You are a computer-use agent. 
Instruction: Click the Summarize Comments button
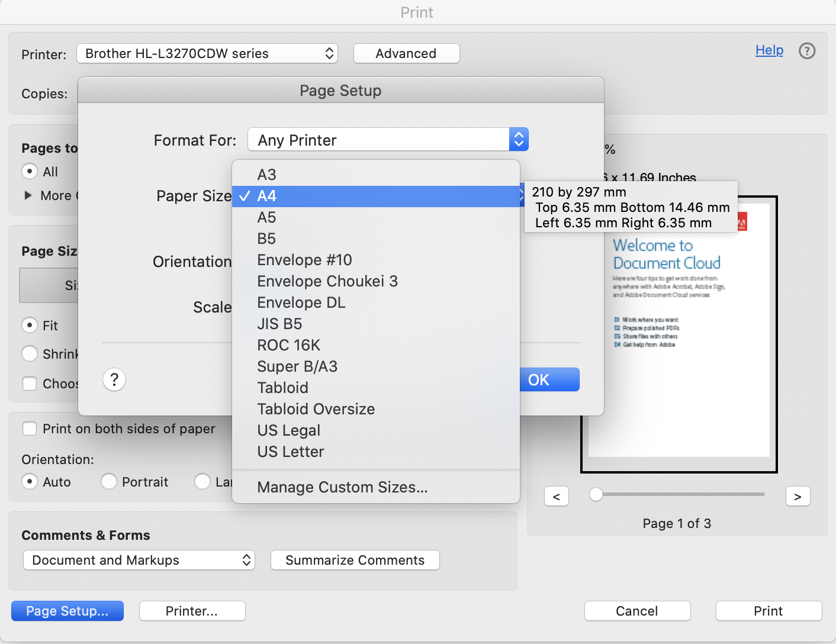click(x=355, y=560)
